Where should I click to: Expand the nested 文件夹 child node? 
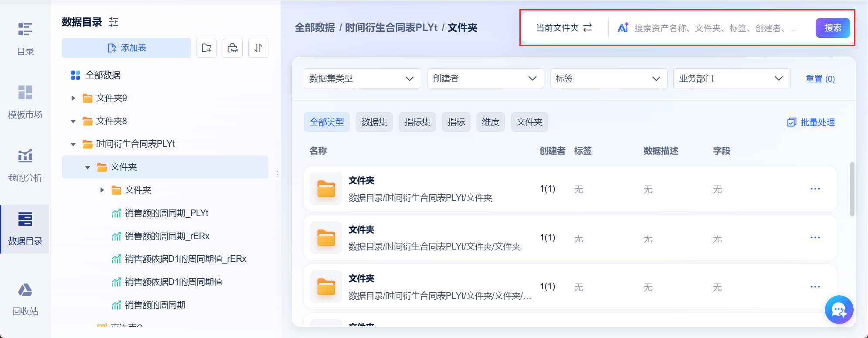pyautogui.click(x=102, y=190)
